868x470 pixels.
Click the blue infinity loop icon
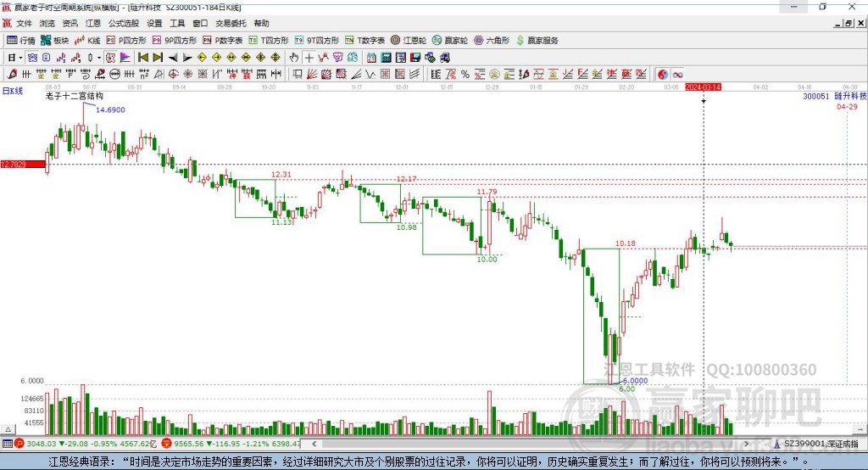click(x=677, y=75)
